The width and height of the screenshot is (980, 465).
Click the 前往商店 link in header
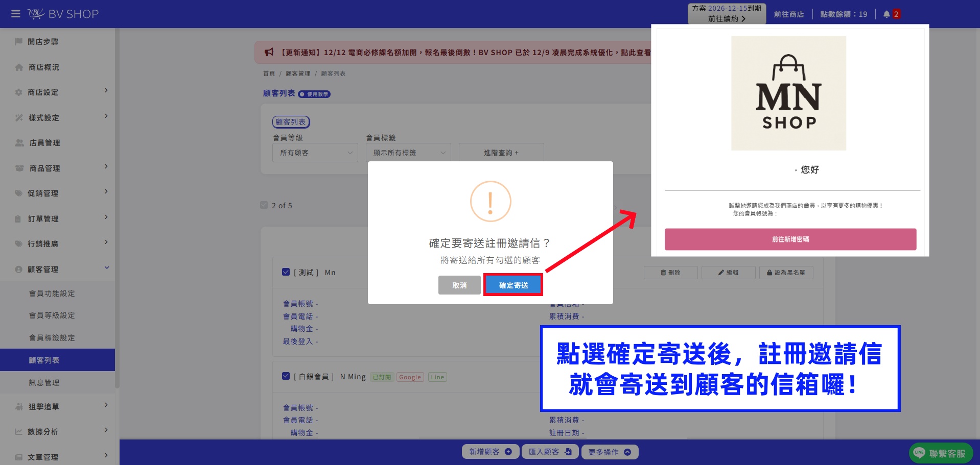[x=789, y=14]
